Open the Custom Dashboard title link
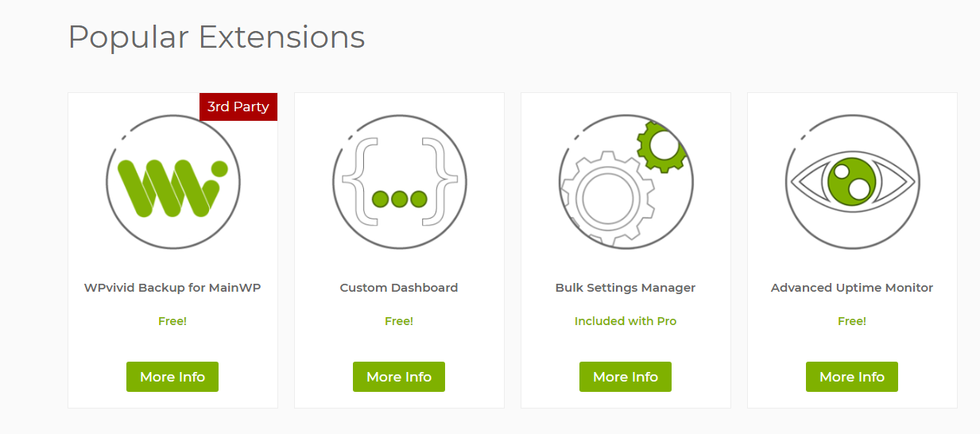 tap(399, 288)
